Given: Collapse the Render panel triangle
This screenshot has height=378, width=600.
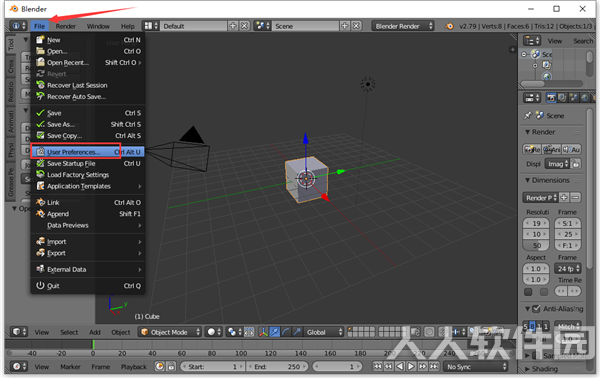Looking at the screenshot, I should [528, 132].
